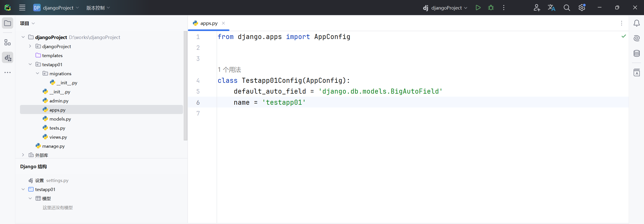Click the 这里还没有模型 placeholder text
Image resolution: width=644 pixels, height=224 pixels.
(x=58, y=208)
